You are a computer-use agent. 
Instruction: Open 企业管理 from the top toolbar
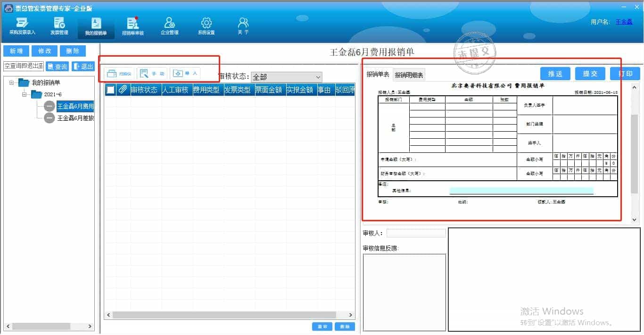[x=170, y=26]
